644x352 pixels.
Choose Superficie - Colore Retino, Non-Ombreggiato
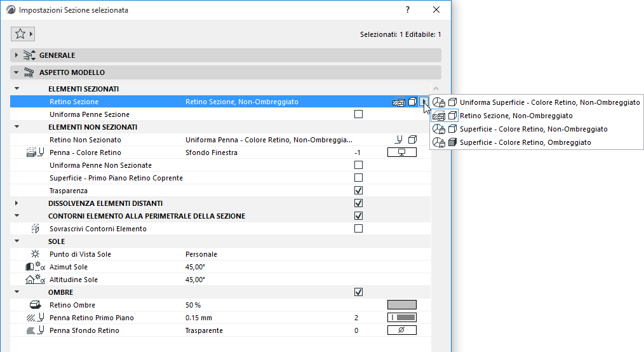pyautogui.click(x=537, y=129)
